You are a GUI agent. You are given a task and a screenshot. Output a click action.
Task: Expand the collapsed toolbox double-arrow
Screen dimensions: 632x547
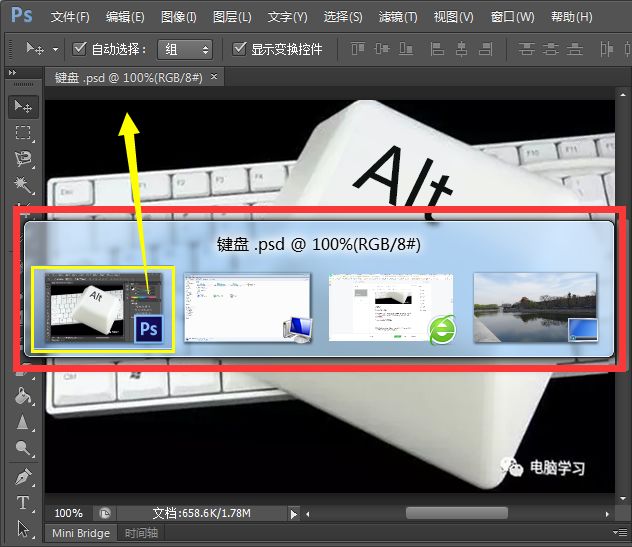12,73
